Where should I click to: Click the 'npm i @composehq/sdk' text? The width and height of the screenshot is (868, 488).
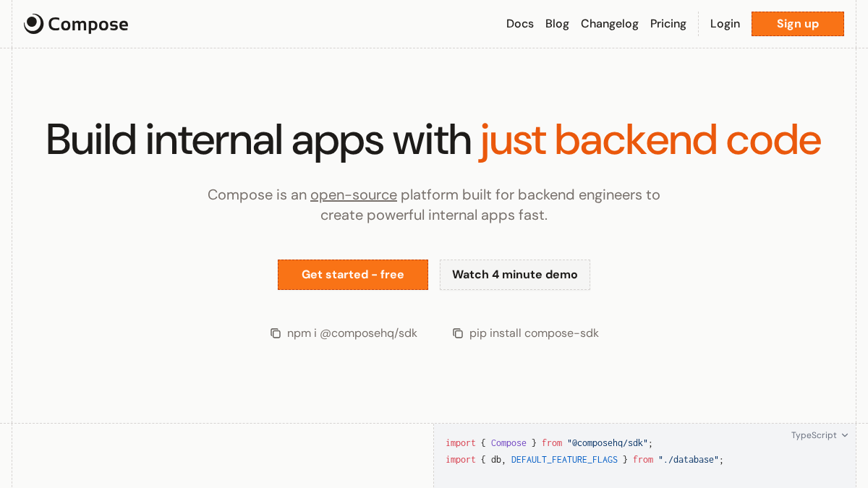coord(352,333)
